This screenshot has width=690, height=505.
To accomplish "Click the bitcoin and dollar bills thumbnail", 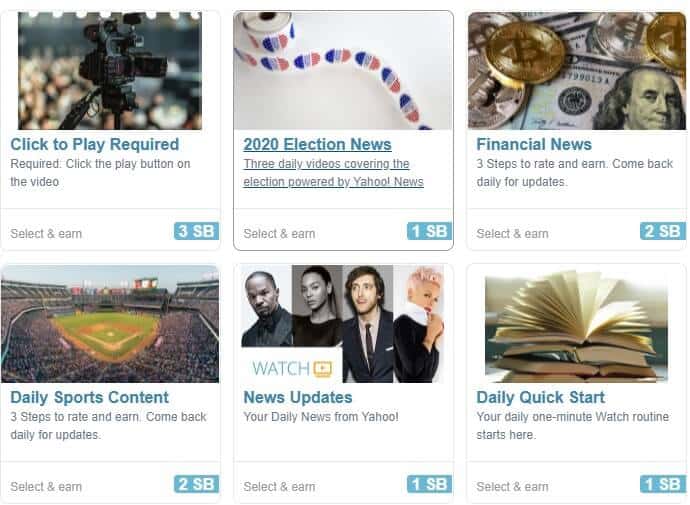I will 576,71.
